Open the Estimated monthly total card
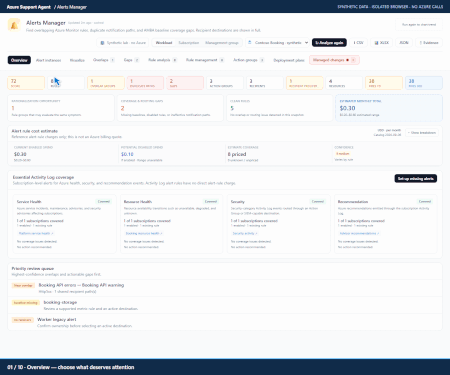 click(x=389, y=108)
